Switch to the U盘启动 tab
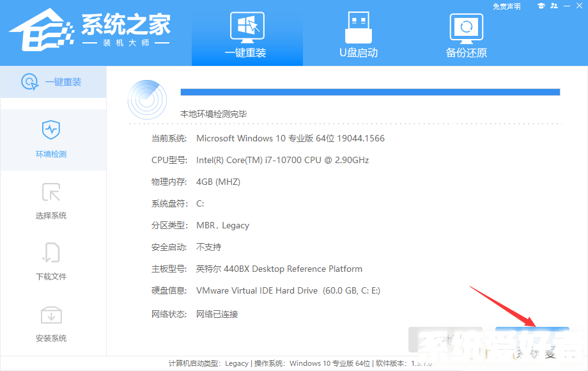The width and height of the screenshot is (588, 371). click(x=358, y=34)
